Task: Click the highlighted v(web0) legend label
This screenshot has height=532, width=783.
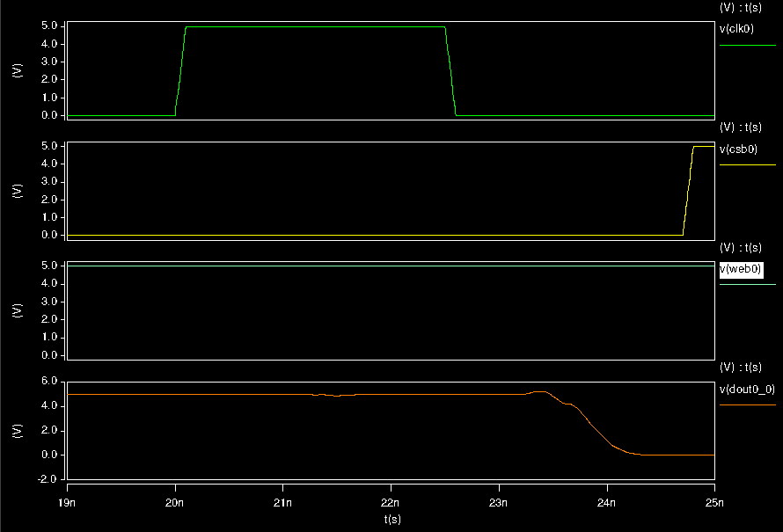Action: pyautogui.click(x=742, y=271)
